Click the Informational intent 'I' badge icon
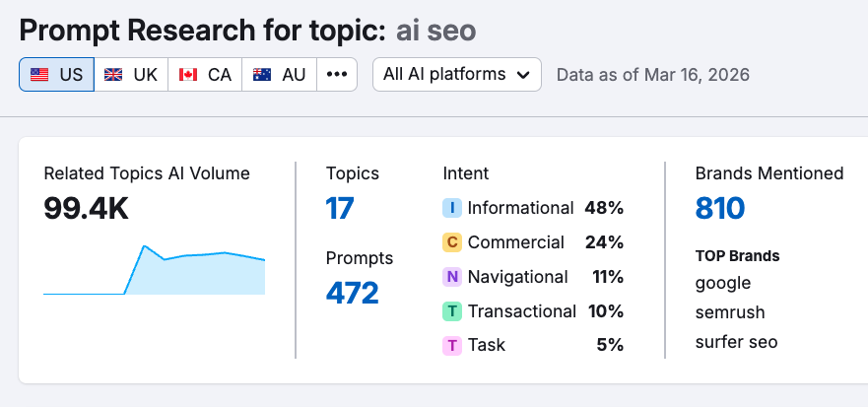The image size is (868, 407). coord(452,208)
